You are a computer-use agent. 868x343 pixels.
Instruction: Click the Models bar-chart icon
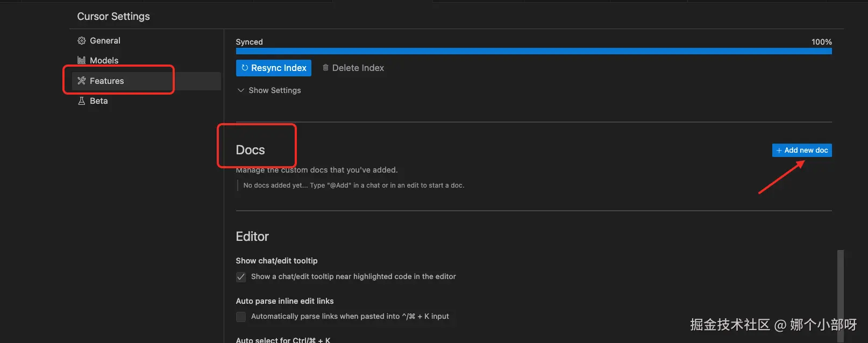pos(82,61)
